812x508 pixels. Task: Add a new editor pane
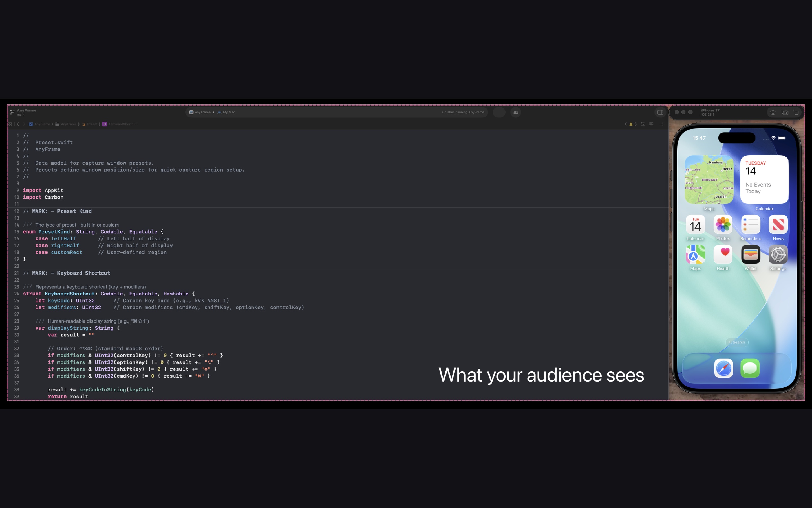point(662,124)
